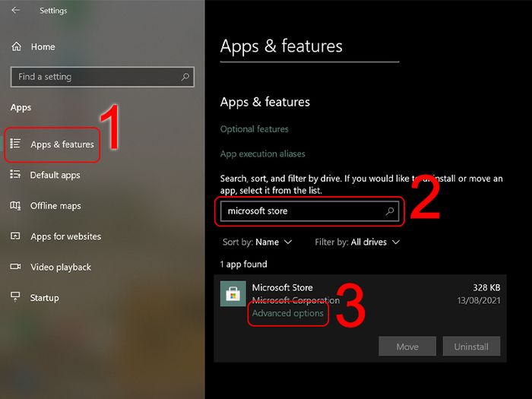Click the Apps & features list icon
The height and width of the screenshot is (399, 532).
15,144
